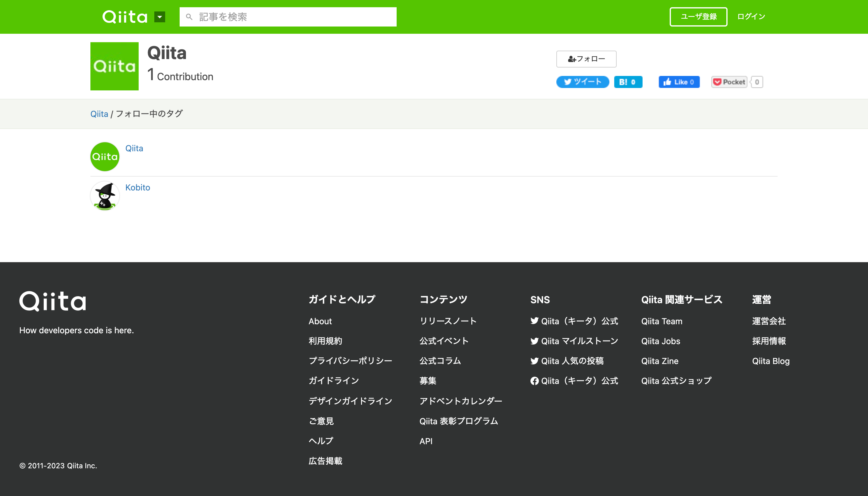Click the Twitter icon beside Qiita（キータ）公式
Viewport: 868px width, 496px height.
point(534,321)
